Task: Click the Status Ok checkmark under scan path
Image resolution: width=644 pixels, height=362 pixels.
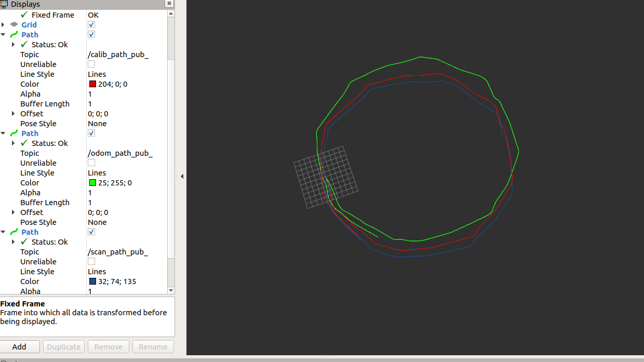Action: pyautogui.click(x=24, y=242)
